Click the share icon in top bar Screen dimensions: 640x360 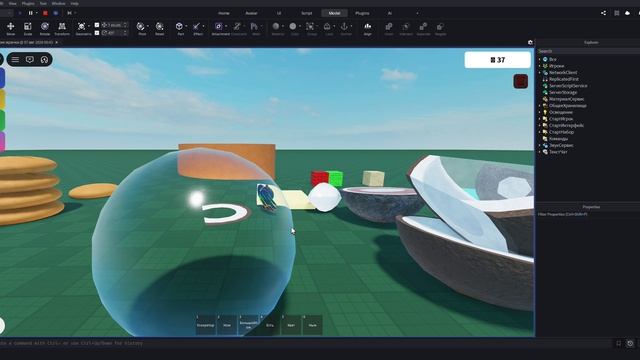pos(603,13)
